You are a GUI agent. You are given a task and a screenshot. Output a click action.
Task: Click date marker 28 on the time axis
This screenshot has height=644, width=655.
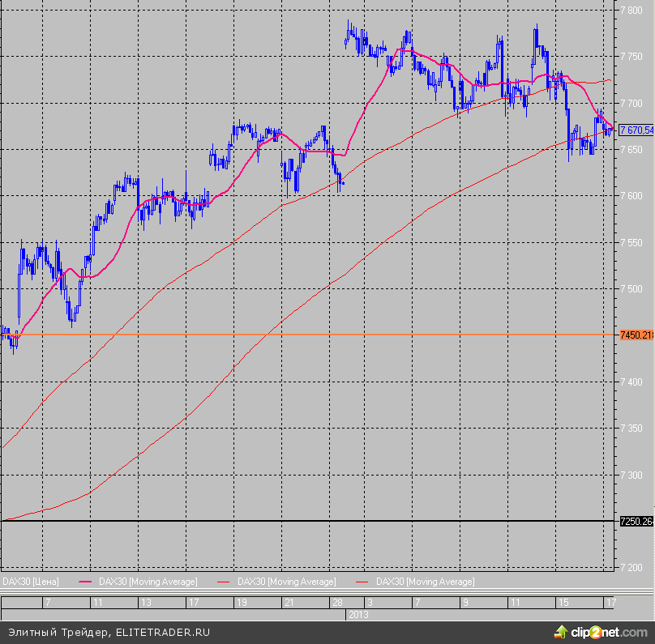click(337, 603)
